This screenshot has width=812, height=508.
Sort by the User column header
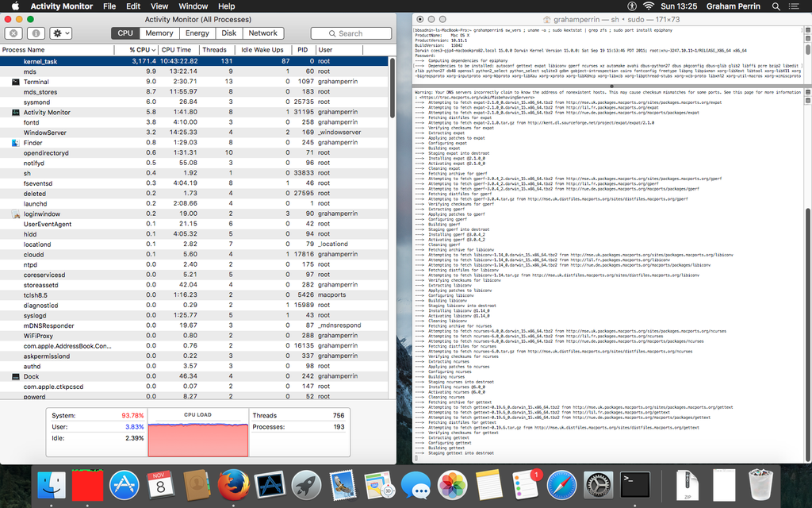339,50
